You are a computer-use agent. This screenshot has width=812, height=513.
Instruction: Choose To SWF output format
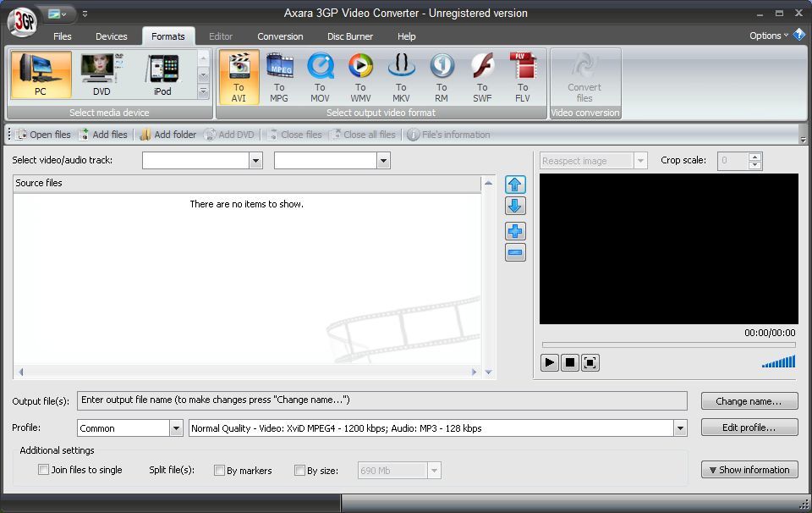(482, 77)
